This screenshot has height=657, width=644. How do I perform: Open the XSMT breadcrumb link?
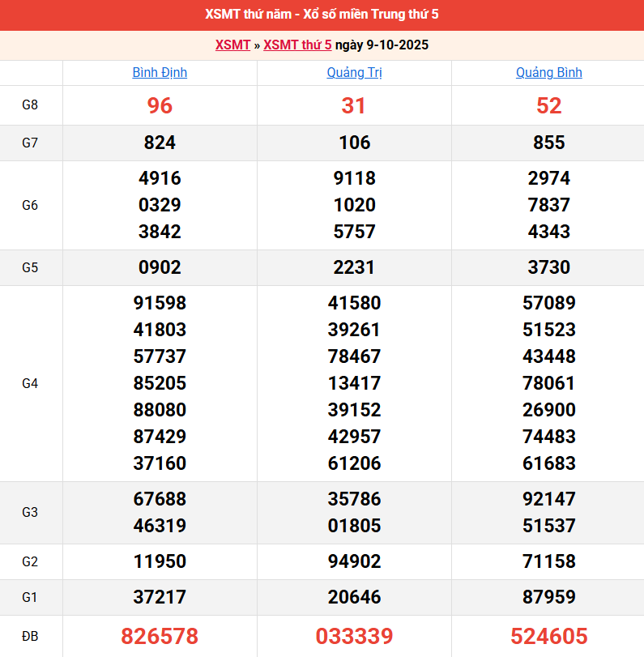point(232,45)
